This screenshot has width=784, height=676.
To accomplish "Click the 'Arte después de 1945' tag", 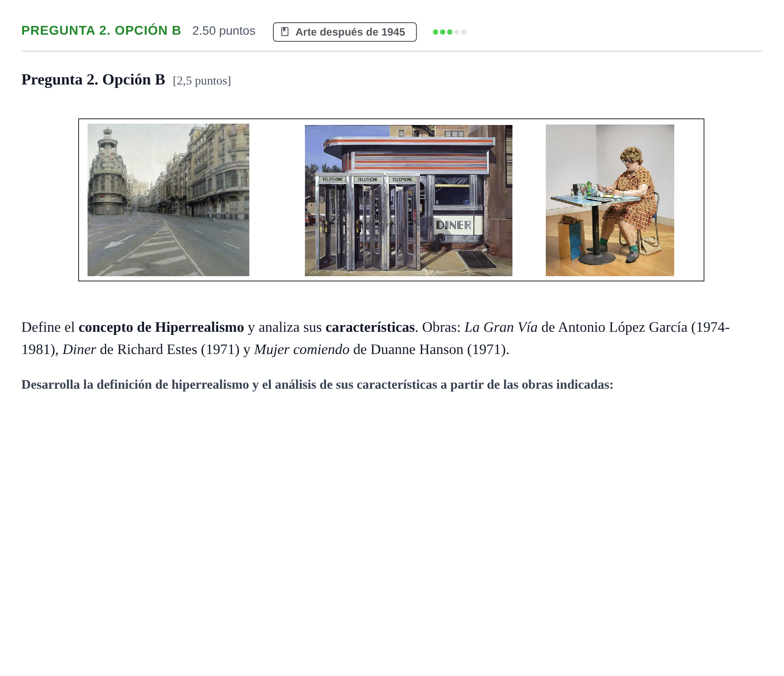I will (344, 32).
